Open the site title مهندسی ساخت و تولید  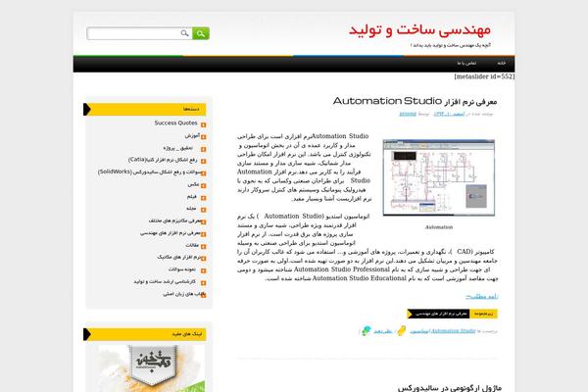tap(419, 30)
